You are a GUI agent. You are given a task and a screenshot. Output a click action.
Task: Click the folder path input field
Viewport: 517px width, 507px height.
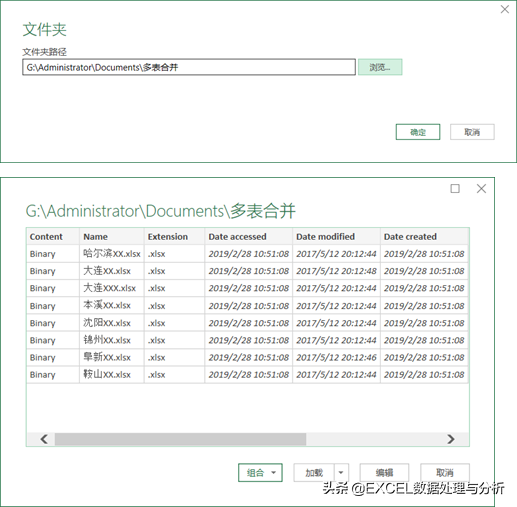click(x=189, y=67)
